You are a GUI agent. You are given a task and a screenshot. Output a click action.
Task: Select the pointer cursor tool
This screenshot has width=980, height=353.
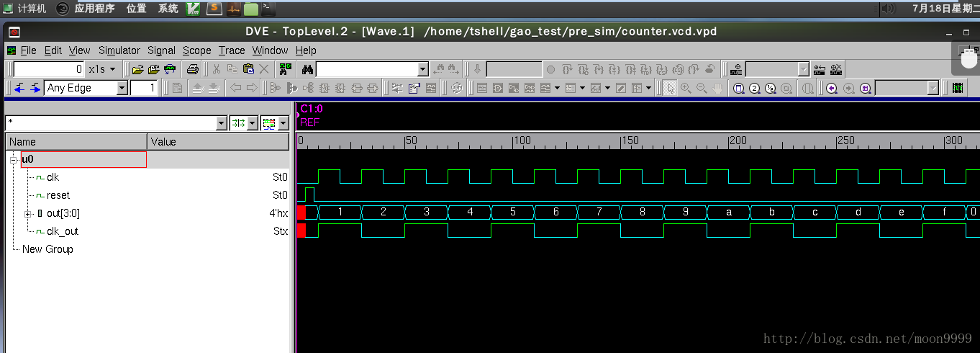click(670, 88)
